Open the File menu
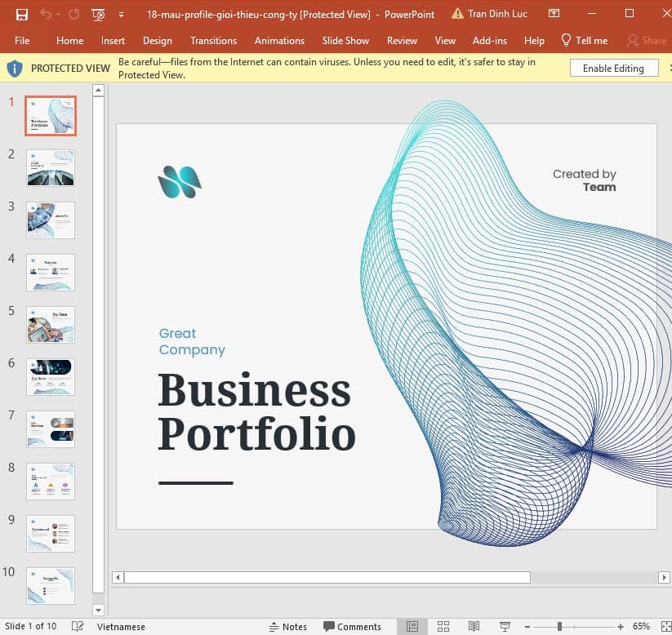 click(21, 40)
